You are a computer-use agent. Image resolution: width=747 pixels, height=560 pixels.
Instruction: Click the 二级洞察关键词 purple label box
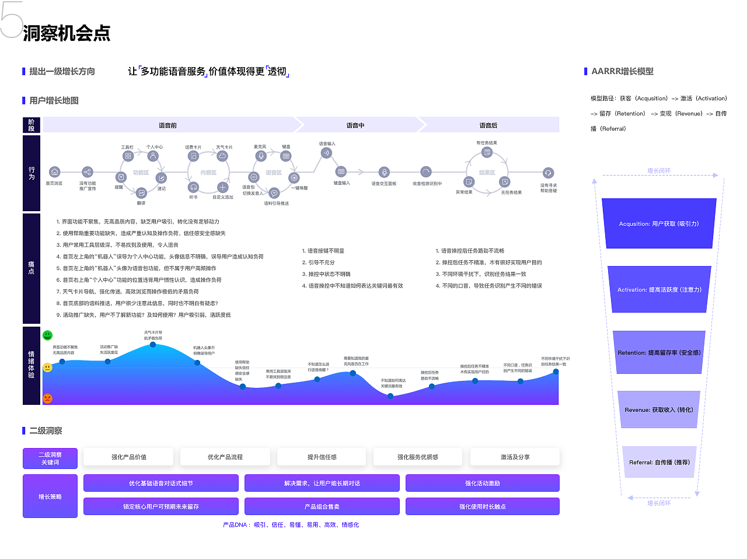(50, 459)
